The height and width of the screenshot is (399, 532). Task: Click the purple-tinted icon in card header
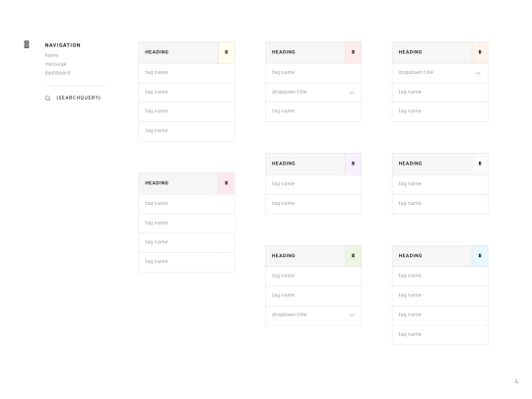pos(353,164)
